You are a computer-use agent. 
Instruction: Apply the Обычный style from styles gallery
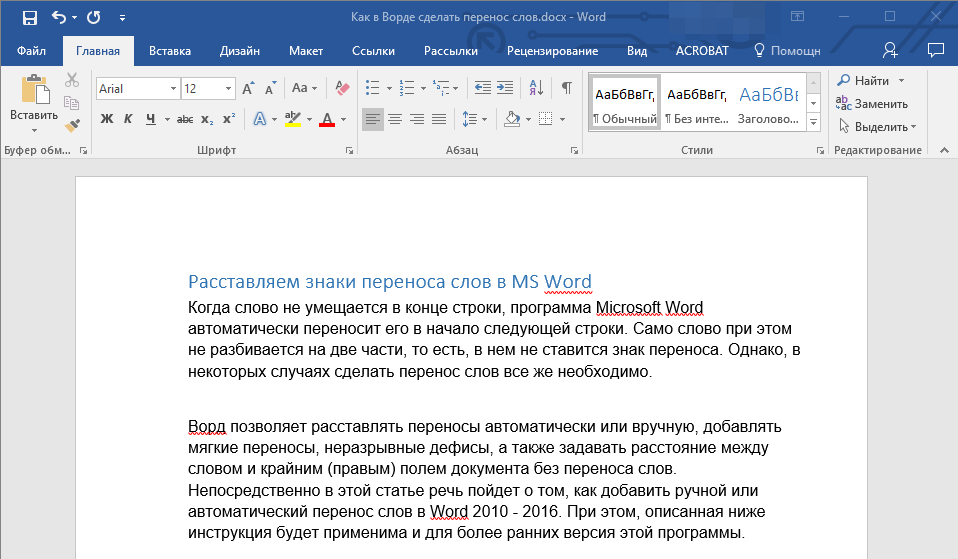[625, 103]
